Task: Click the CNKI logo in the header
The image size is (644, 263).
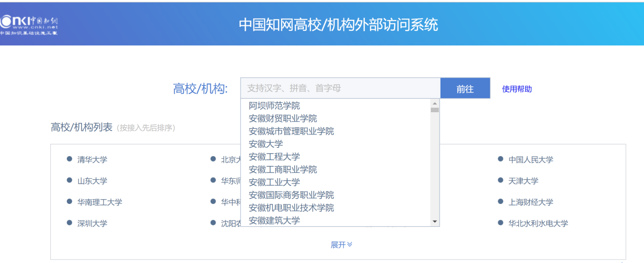Action: click(x=28, y=25)
